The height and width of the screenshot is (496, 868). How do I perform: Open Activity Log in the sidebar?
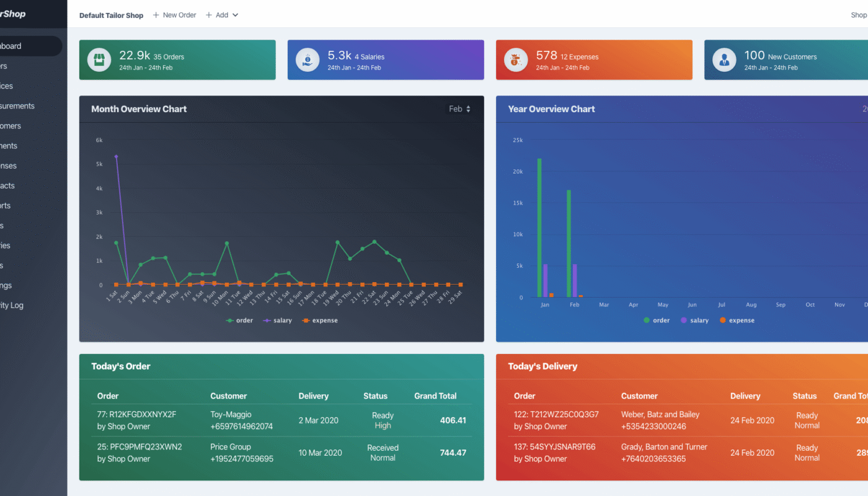pos(11,305)
